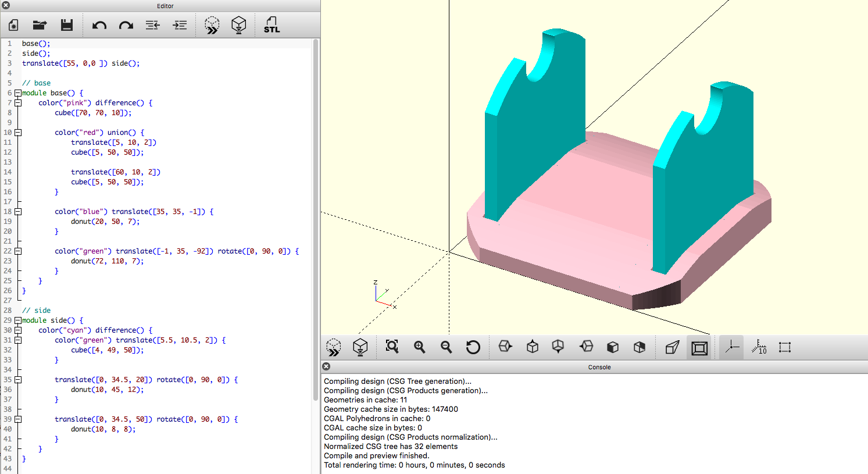The image size is (868, 474).
Task: Render the design from editor toolbar
Action: pyautogui.click(x=238, y=25)
